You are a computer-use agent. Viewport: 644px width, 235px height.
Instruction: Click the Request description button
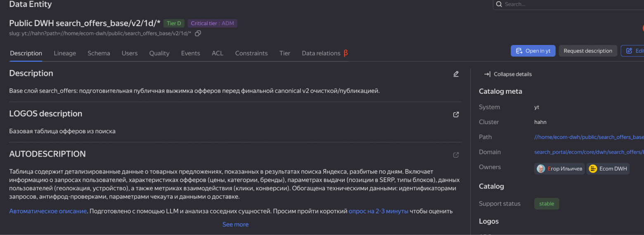(x=588, y=51)
